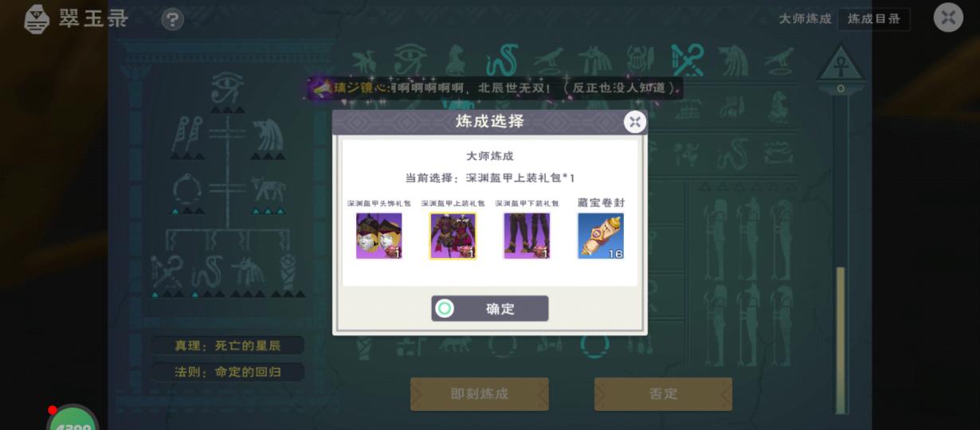Click the 大师炼成 label at top
Image resolution: width=980 pixels, height=430 pixels.
click(x=806, y=18)
